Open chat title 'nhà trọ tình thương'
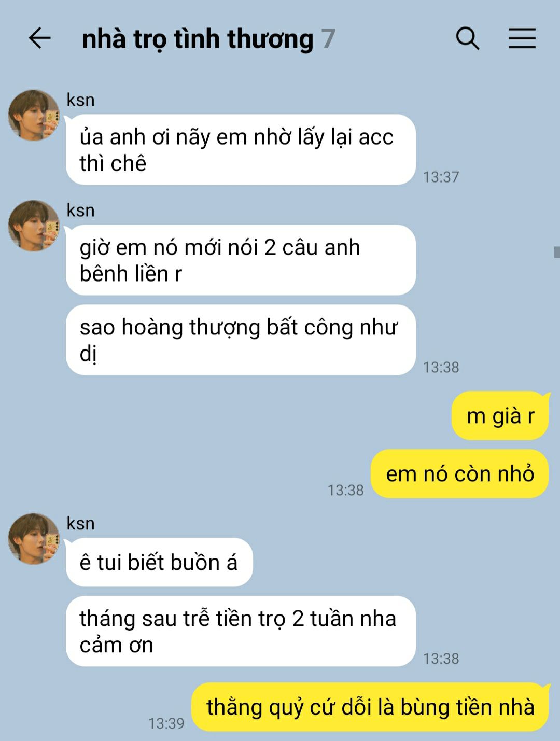The image size is (560, 741). pos(198,39)
